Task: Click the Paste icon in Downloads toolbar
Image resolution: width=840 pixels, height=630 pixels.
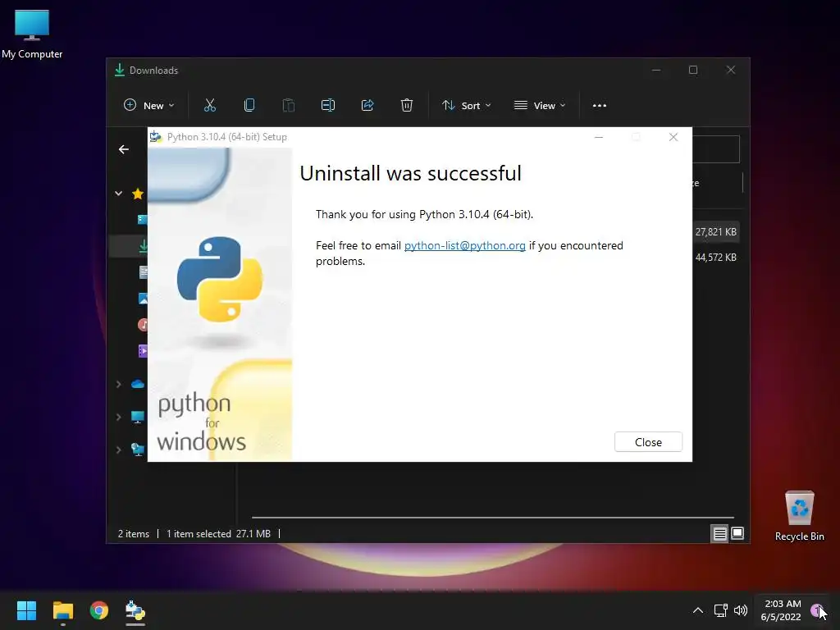Action: 289,106
